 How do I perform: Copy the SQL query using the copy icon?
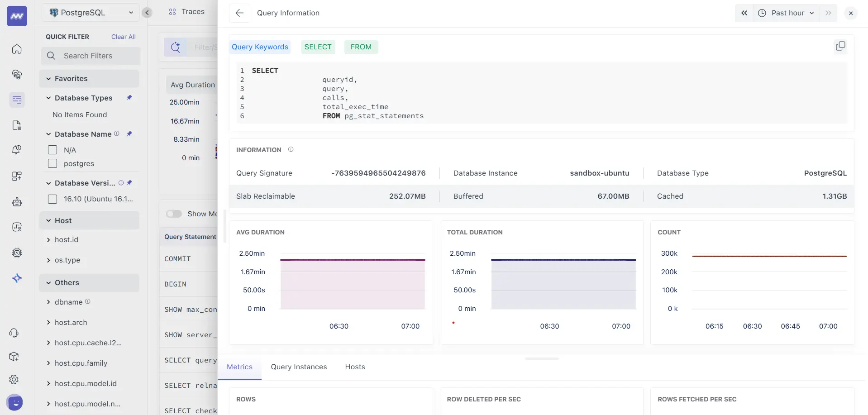840,46
